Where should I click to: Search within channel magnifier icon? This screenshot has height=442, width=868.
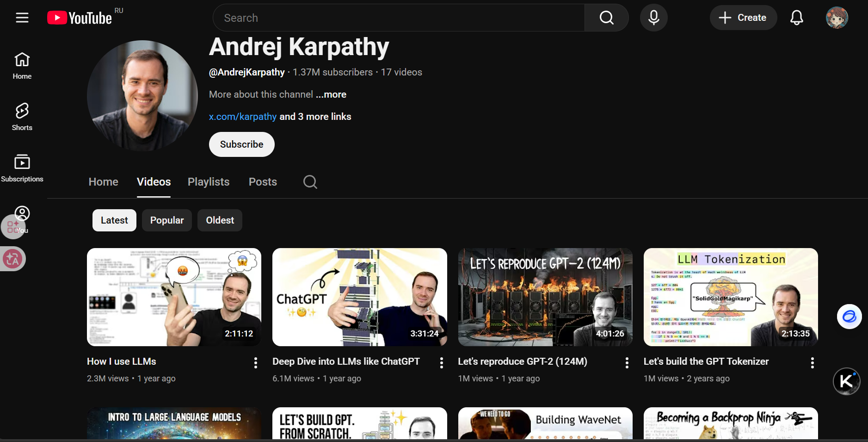click(x=310, y=182)
